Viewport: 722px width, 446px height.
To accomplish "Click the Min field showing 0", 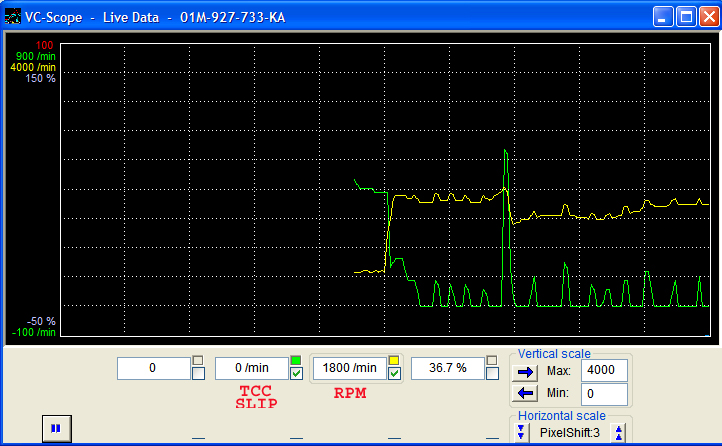I will 604,394.
